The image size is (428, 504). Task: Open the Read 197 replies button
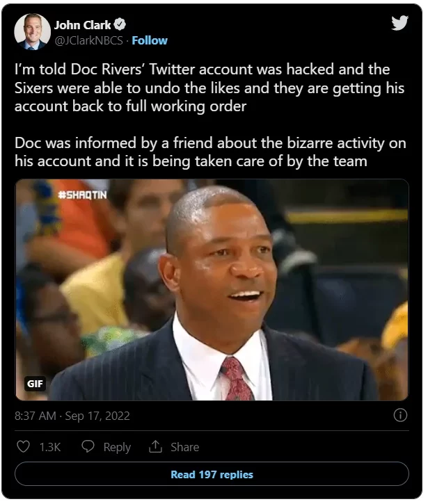(x=212, y=474)
